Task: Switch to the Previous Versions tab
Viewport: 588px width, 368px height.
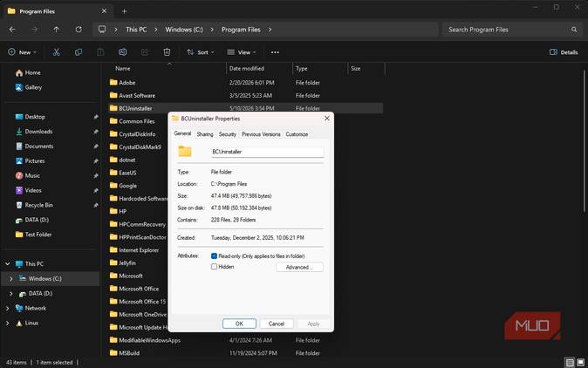Action: (261, 134)
